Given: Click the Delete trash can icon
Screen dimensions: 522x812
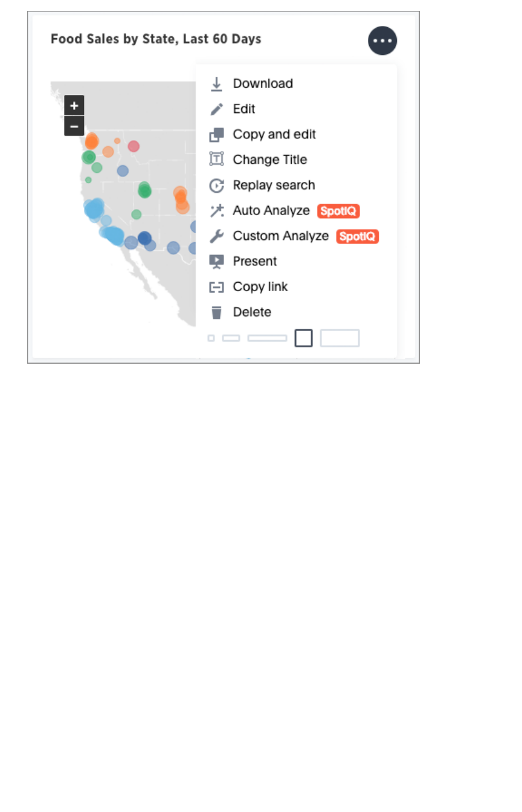Looking at the screenshot, I should (216, 312).
